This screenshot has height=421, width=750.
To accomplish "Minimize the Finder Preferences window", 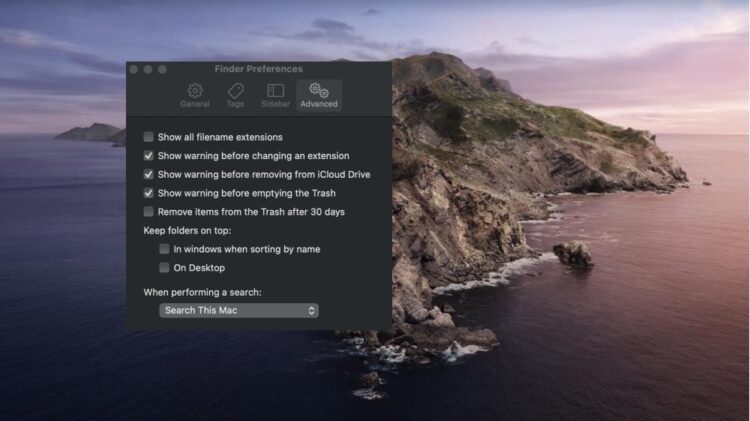I will point(148,69).
